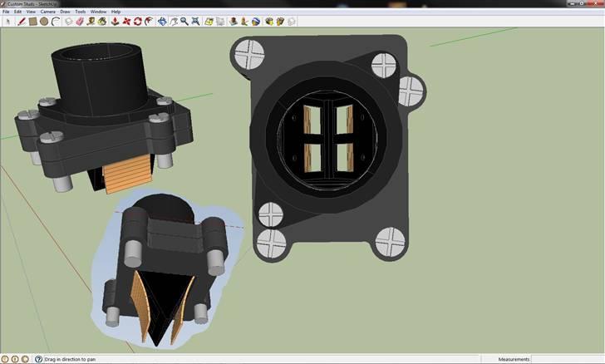Open the Draw menu

(65, 12)
